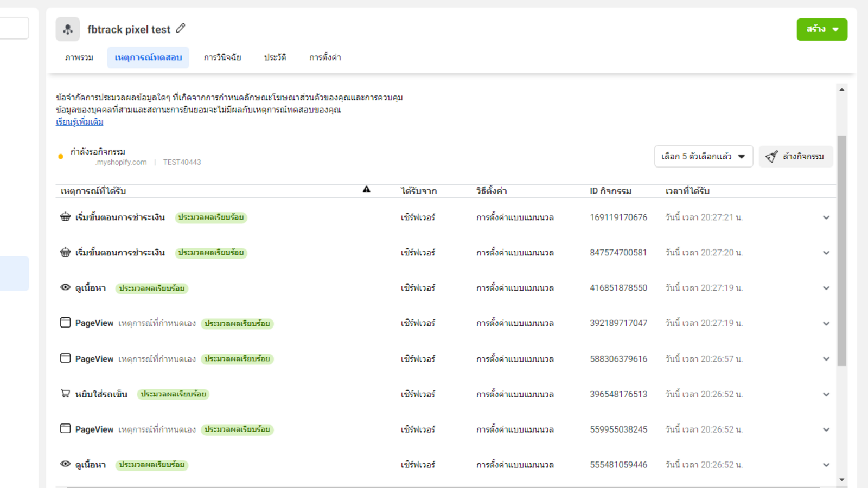Click หยิบใส่รถเข็น event name
Image resolution: width=868 pixels, height=488 pixels.
(x=101, y=394)
